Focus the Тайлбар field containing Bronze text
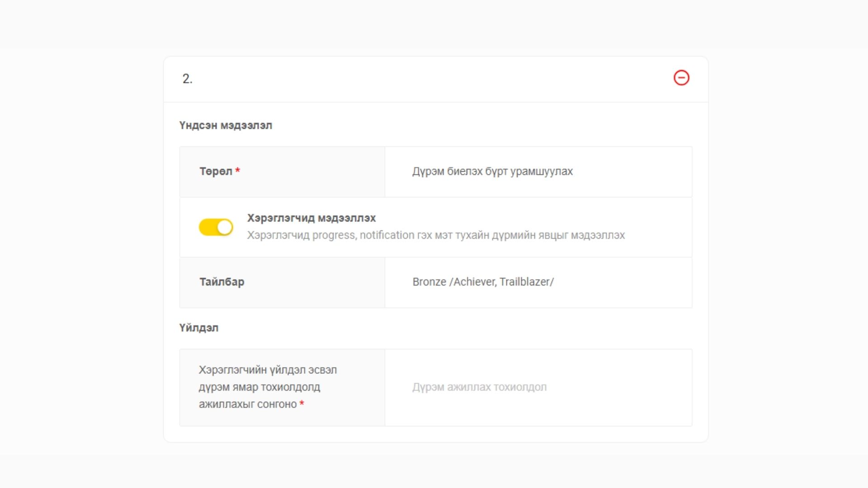Viewport: 868px width, 488px height. tap(538, 282)
